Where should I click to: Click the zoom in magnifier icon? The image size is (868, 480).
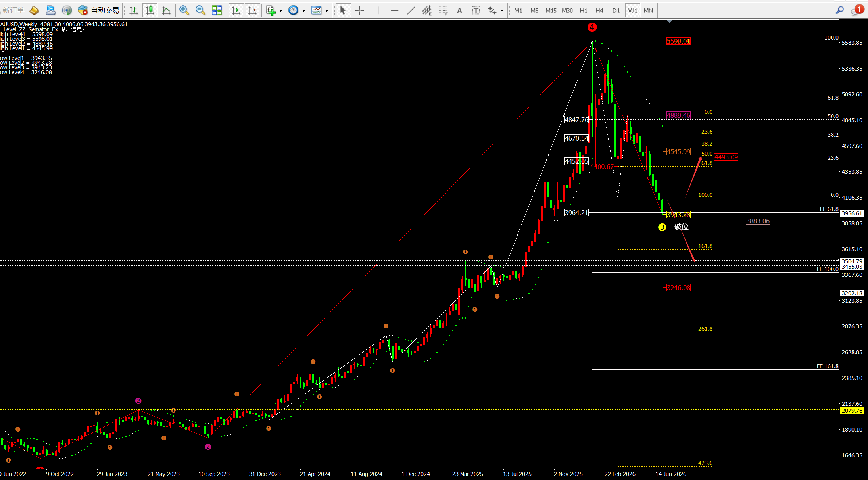(x=184, y=10)
